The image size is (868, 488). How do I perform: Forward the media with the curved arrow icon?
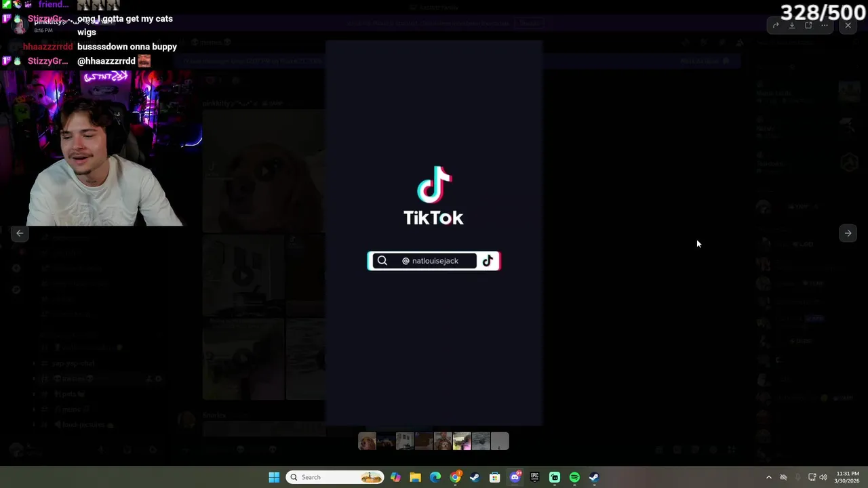pyautogui.click(x=776, y=26)
